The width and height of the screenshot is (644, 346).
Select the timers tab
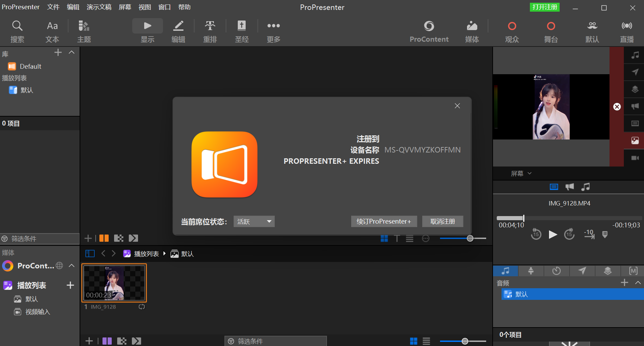click(x=557, y=271)
